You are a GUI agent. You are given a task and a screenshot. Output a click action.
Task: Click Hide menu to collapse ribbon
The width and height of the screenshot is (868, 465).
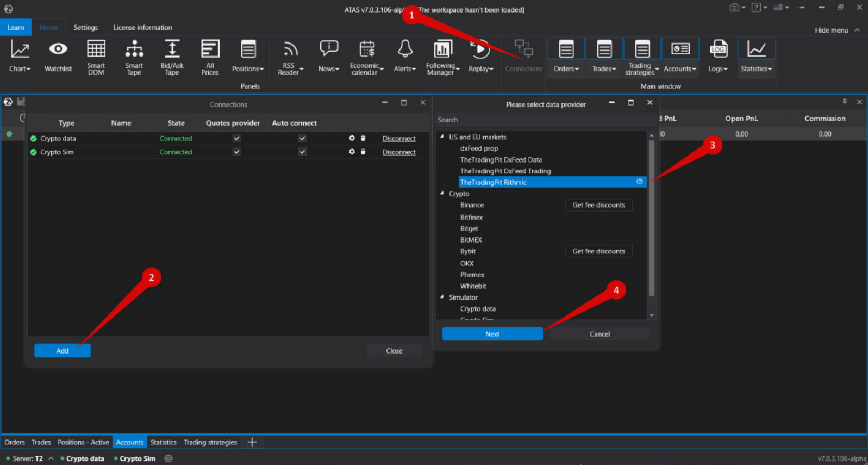pyautogui.click(x=837, y=30)
